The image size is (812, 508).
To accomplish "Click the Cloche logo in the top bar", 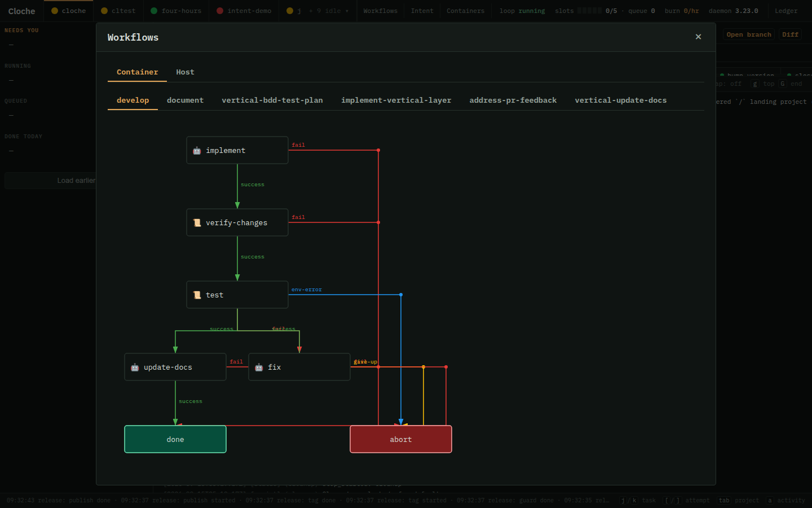I will point(21,11).
